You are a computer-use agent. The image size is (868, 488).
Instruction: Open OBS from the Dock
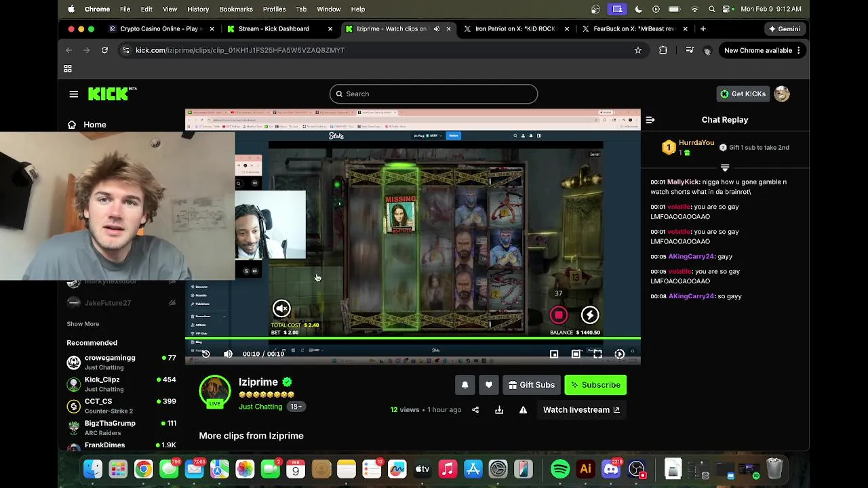(x=636, y=469)
